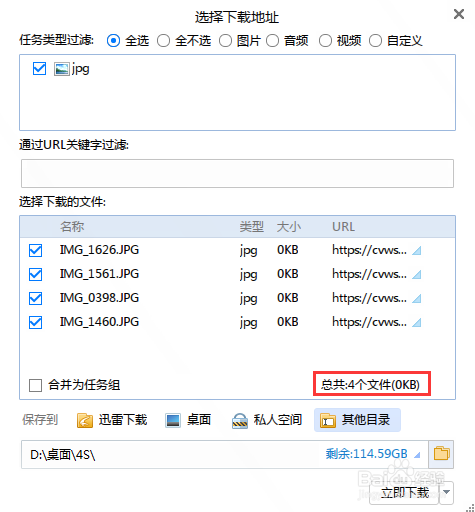Uncheck IMG_0398.JPG checkbox

(x=35, y=298)
